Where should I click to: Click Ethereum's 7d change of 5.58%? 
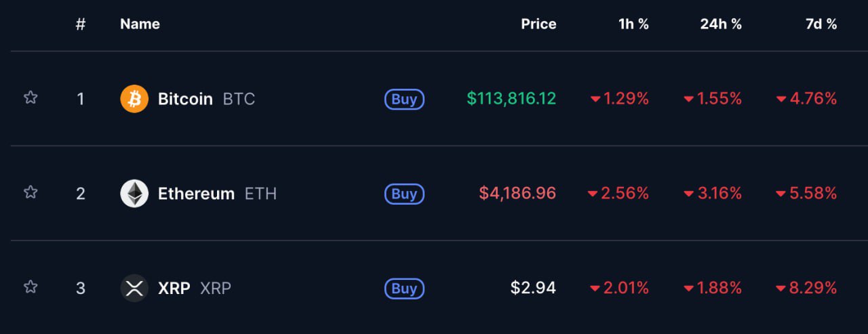[807, 194]
